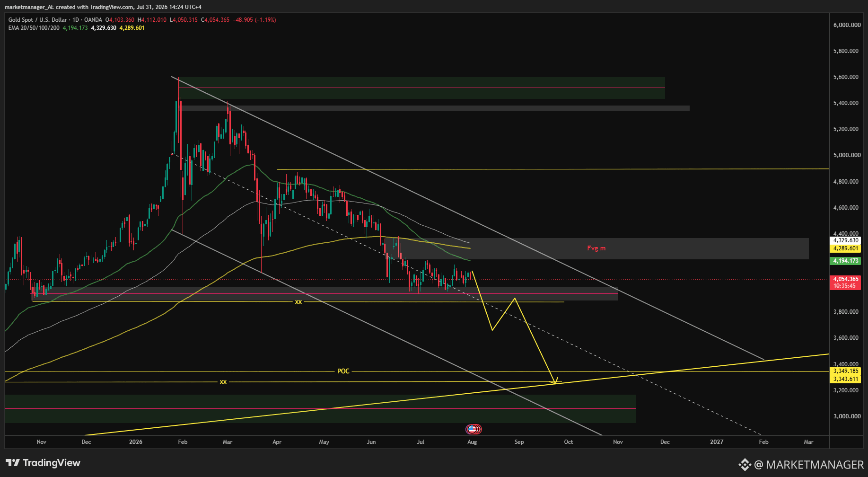Click the green 4,194.173 price axis tag

pos(846,261)
